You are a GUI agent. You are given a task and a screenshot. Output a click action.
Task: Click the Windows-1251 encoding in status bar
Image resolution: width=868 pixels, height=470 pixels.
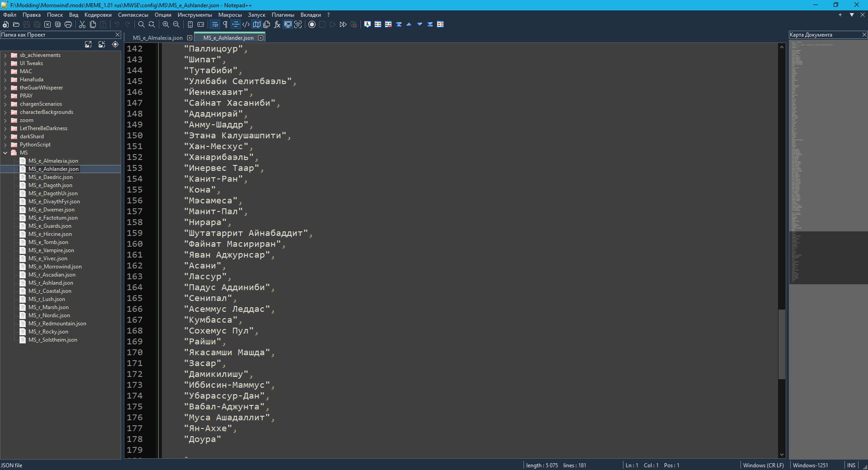pyautogui.click(x=810, y=465)
